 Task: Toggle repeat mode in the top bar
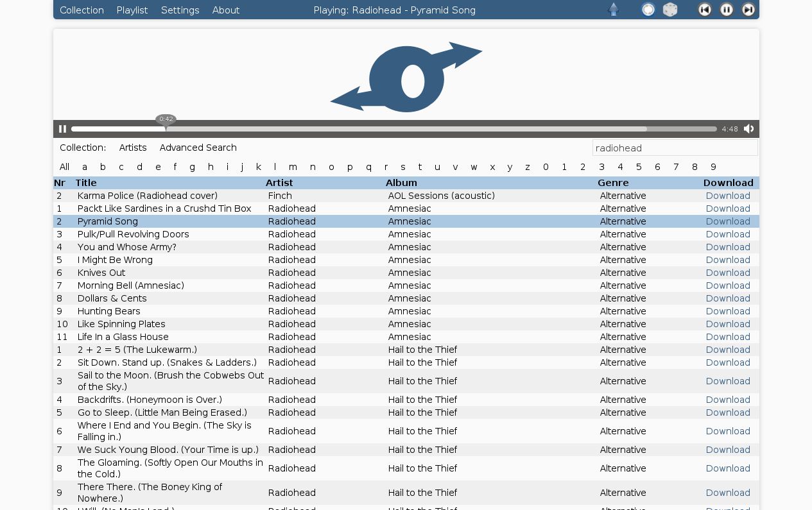point(648,10)
